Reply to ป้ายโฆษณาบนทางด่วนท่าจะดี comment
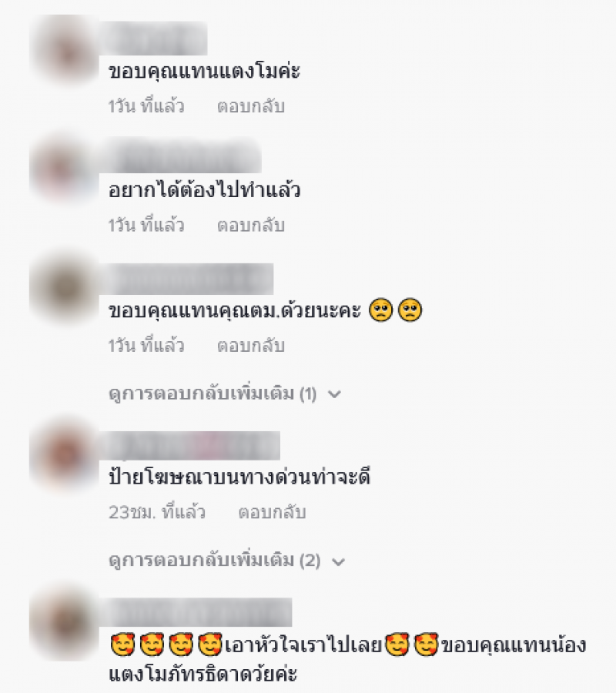616x693 pixels. pyautogui.click(x=272, y=512)
